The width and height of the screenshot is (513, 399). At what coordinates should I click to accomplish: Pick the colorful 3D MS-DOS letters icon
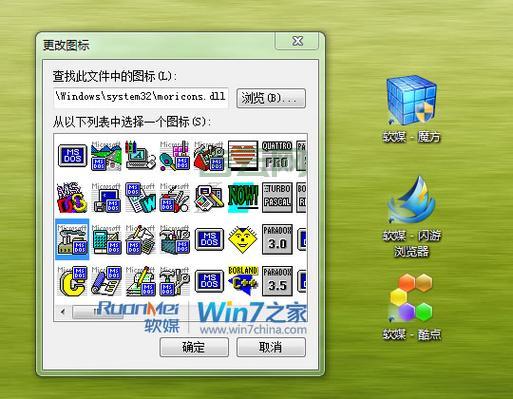coord(72,198)
